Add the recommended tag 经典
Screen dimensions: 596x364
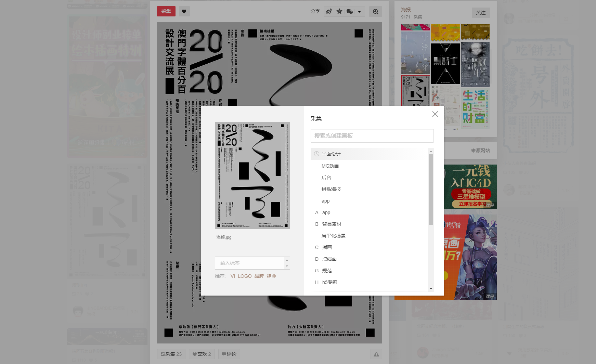(271, 276)
